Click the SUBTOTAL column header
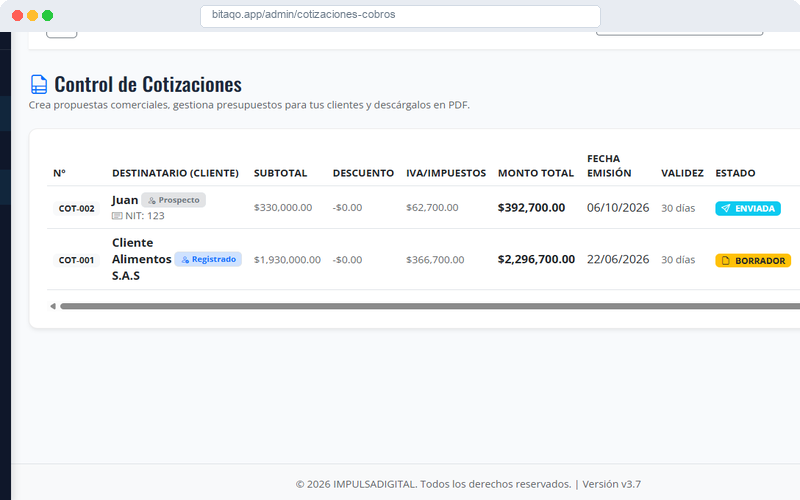800x500 pixels. [x=281, y=173]
